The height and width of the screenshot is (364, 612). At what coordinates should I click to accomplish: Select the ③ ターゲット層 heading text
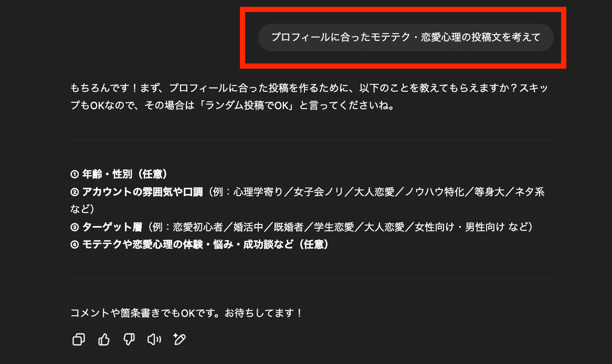coord(106,227)
